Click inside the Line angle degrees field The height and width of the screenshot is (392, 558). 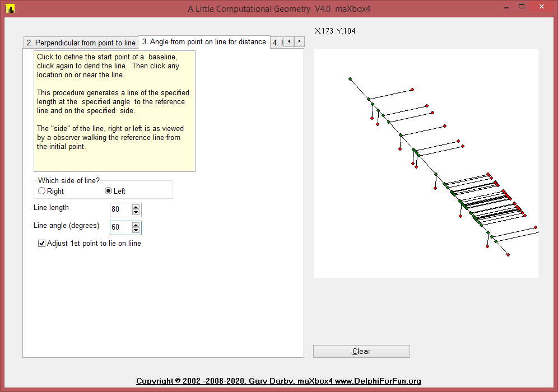120,228
